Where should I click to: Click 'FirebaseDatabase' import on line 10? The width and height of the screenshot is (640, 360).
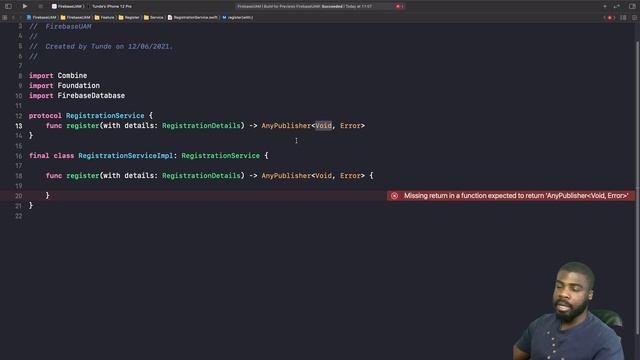click(91, 96)
